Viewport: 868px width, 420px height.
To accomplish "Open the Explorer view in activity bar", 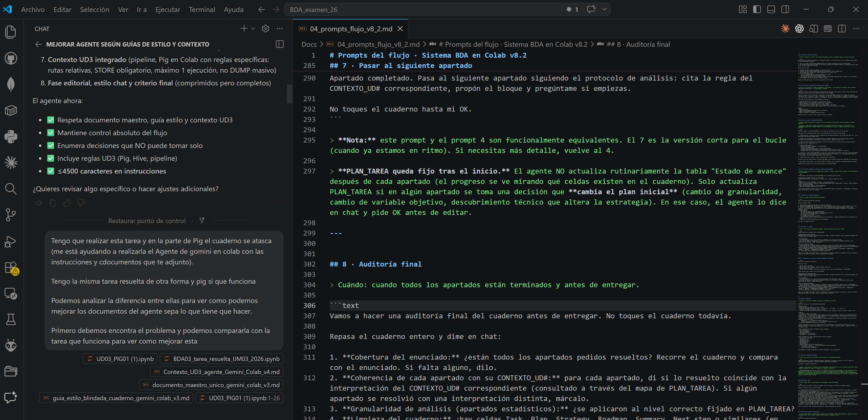I will coord(11,32).
